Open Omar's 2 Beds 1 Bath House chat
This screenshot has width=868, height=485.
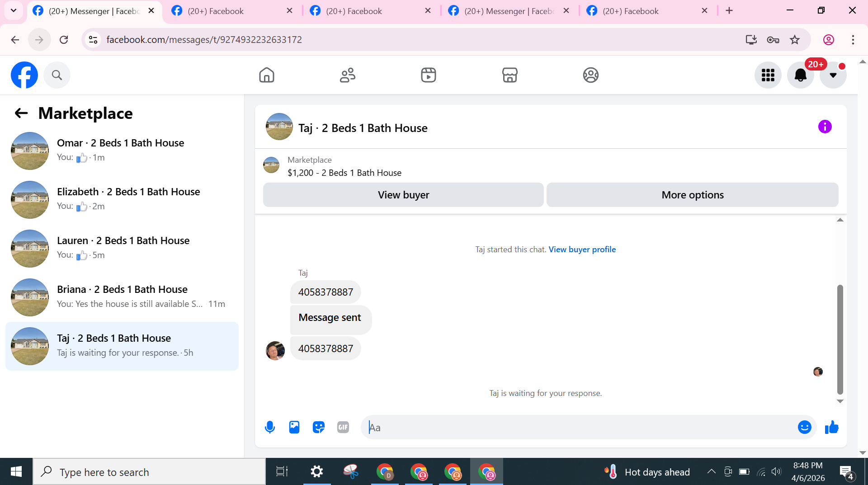point(122,151)
